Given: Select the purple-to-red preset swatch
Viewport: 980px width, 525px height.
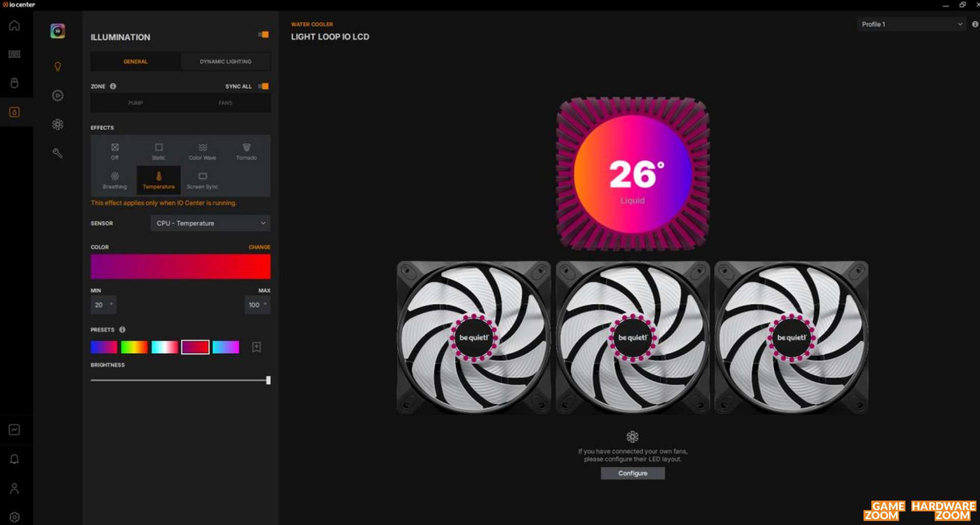Looking at the screenshot, I should [x=195, y=347].
